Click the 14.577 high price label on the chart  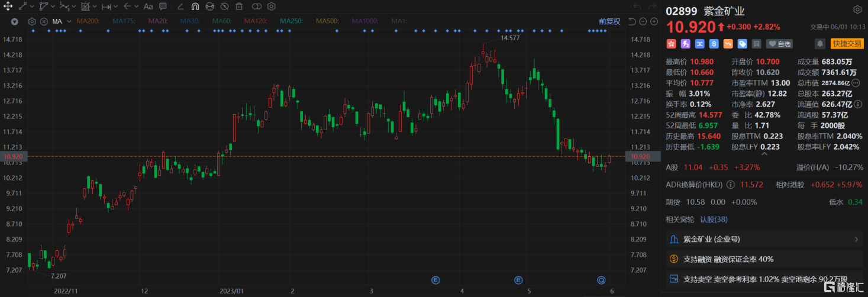[x=510, y=37]
